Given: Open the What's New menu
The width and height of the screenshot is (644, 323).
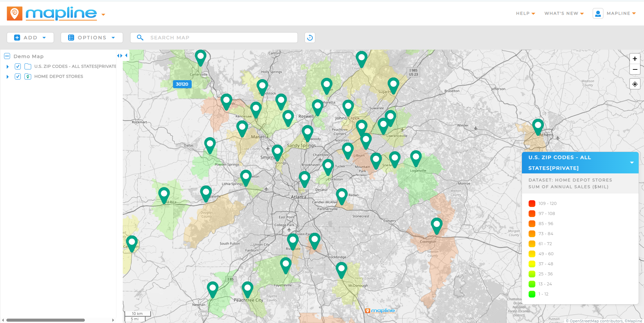Looking at the screenshot, I should pos(564,13).
